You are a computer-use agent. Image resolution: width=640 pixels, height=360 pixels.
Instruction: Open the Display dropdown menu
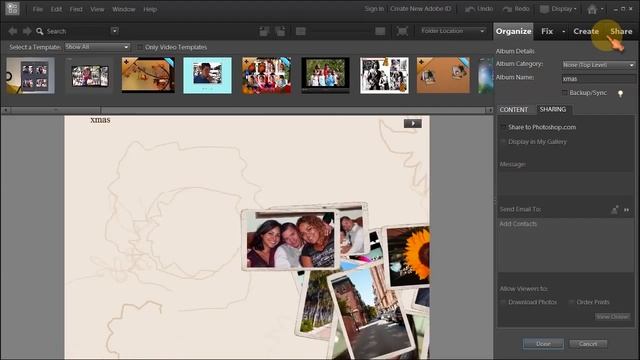[558, 9]
